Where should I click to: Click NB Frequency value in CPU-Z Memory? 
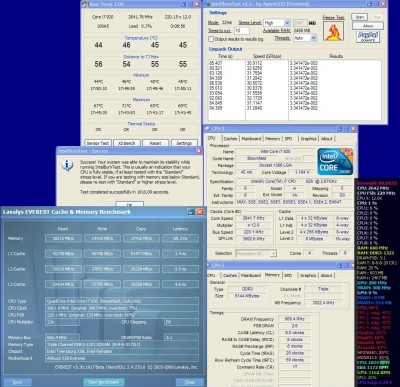click(323, 303)
